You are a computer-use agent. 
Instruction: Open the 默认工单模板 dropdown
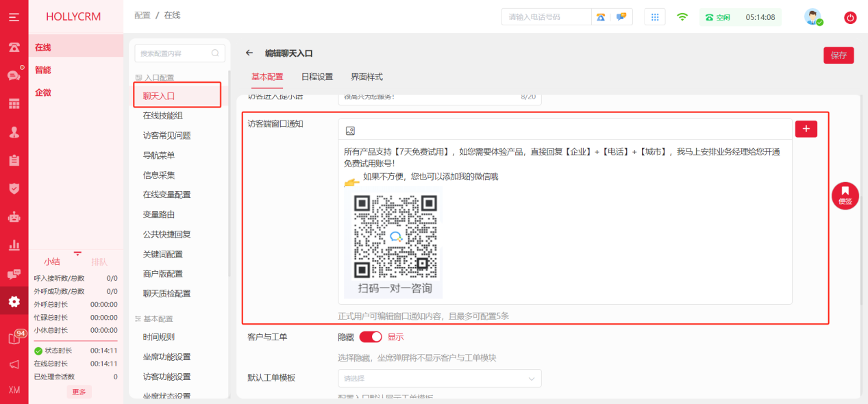coord(440,379)
